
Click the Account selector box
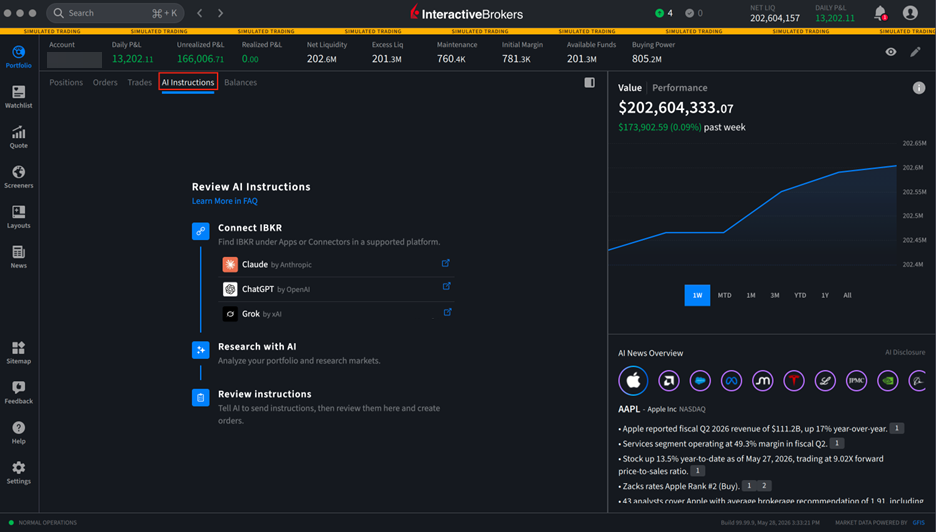(75, 60)
